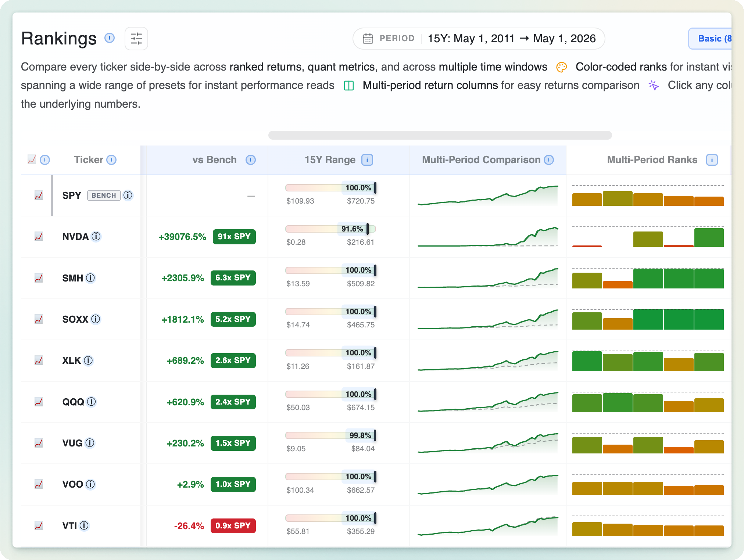Click the NVDA 91.6% range bar
Viewport: 744px width, 560px height.
(x=330, y=229)
